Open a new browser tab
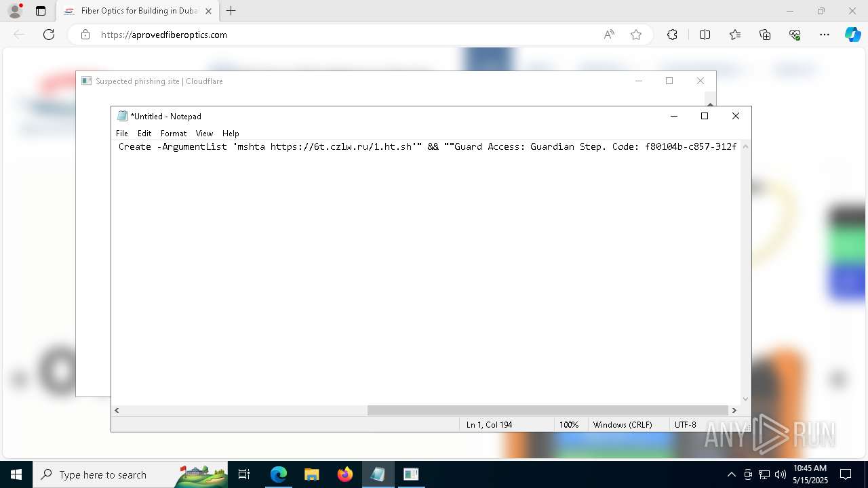Viewport: 868px width, 488px height. click(231, 11)
